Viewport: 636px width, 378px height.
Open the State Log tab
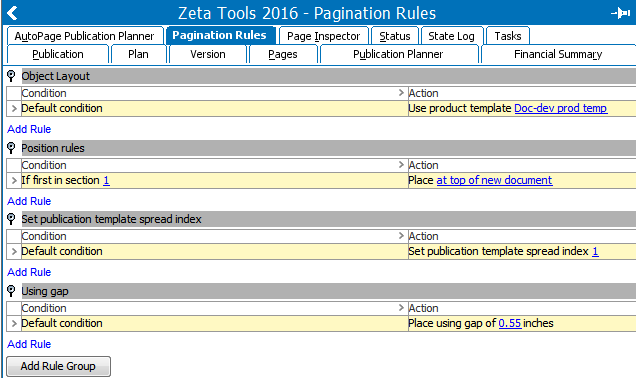tap(451, 36)
